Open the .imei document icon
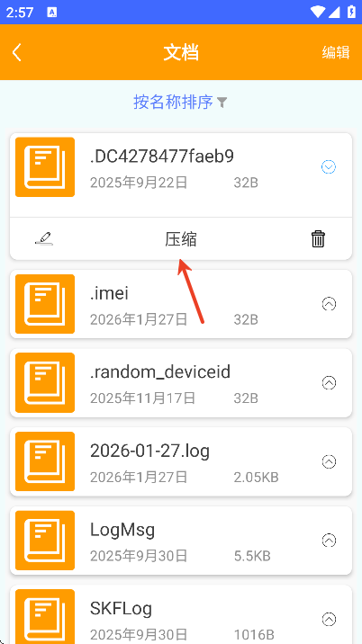 45,304
